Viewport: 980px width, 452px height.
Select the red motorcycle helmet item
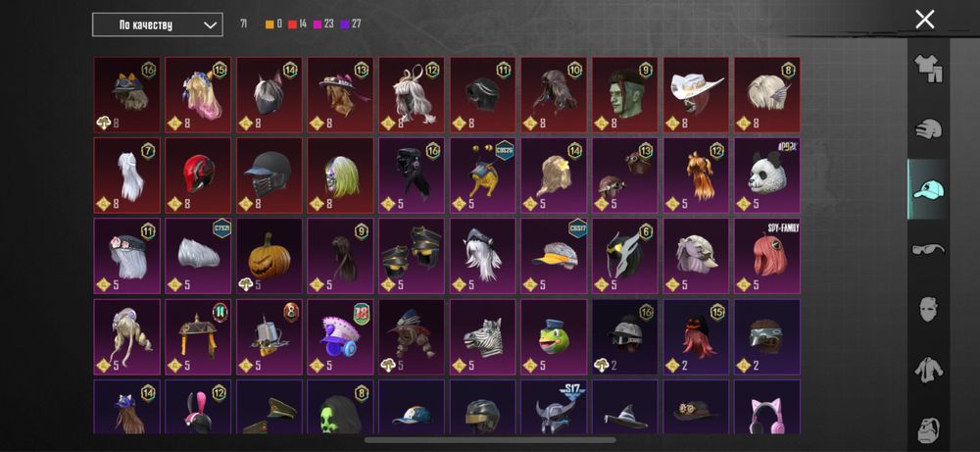coord(198,176)
